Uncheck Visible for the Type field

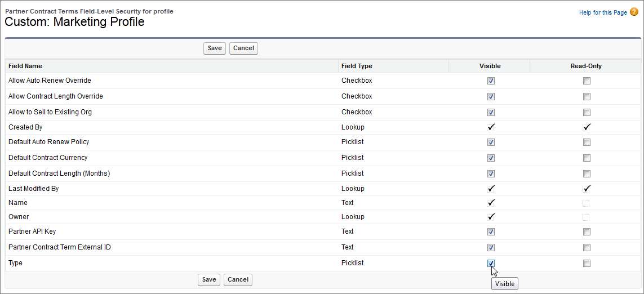click(491, 263)
